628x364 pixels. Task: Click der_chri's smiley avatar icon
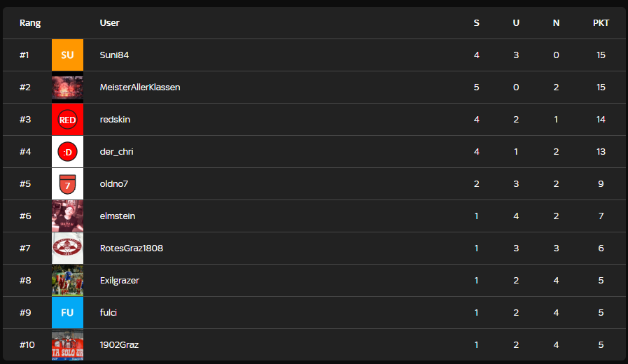[x=67, y=152]
